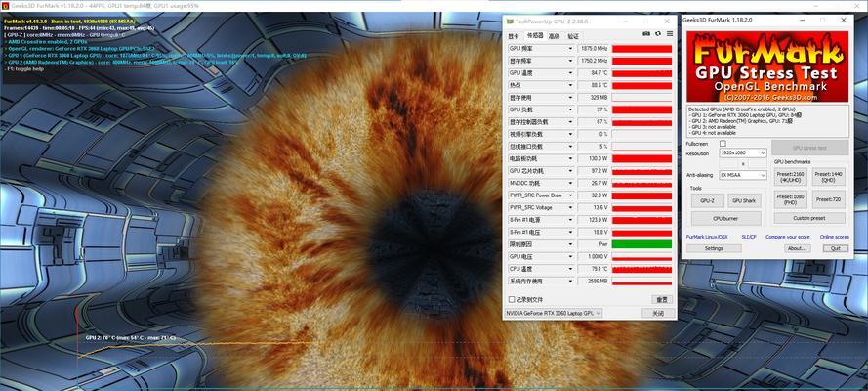Click the 重置 button in GPU-Z
The width and height of the screenshot is (868, 391).
661,300
